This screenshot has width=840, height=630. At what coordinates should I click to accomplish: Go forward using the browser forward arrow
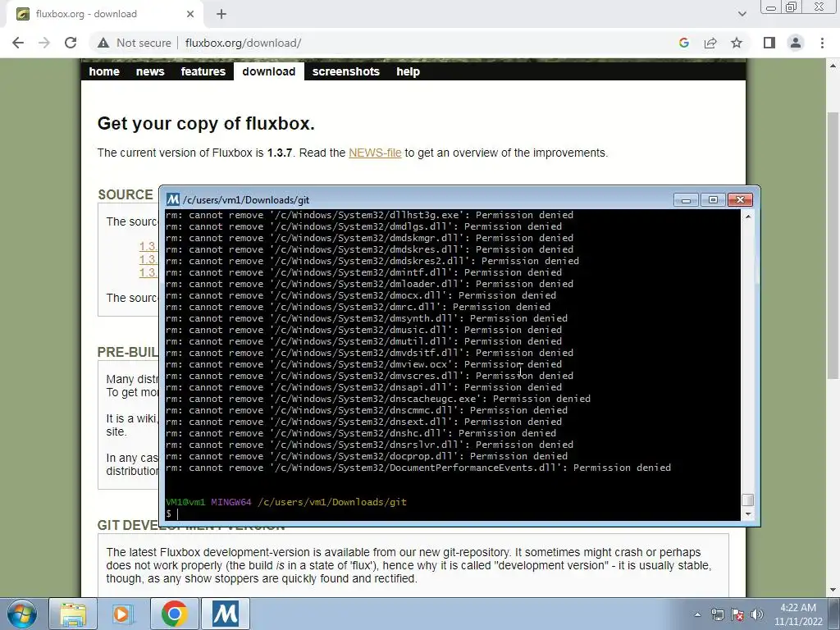point(44,43)
